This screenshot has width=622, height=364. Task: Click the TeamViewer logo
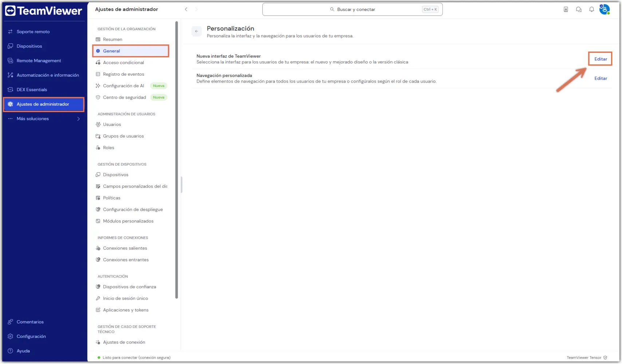coord(43,11)
